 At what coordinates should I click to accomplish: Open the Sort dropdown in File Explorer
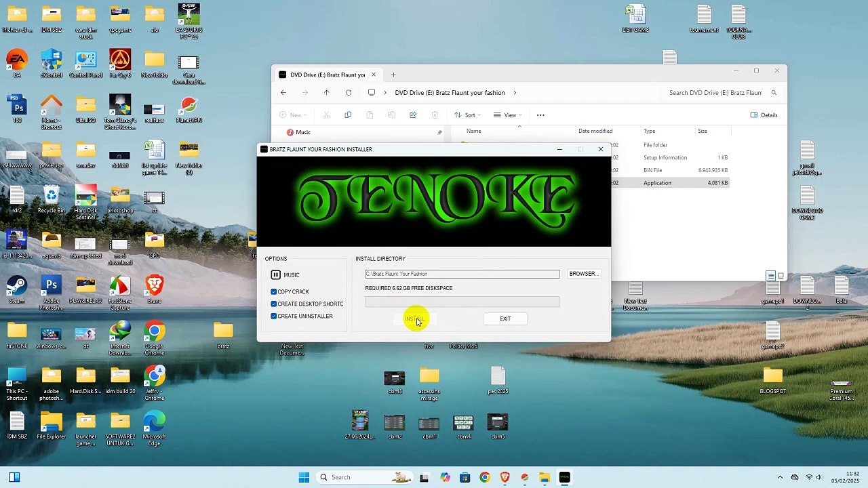(468, 115)
